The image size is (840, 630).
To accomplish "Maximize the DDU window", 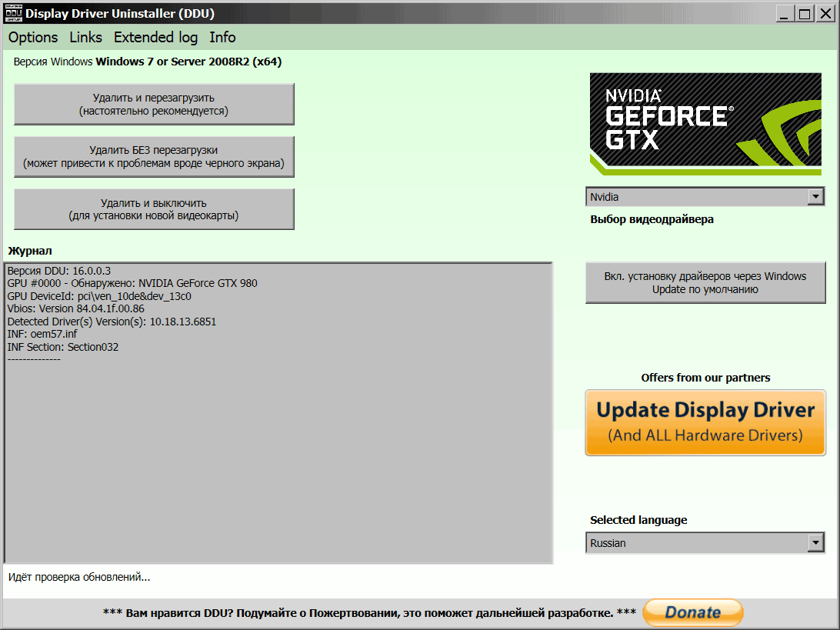I will coord(804,13).
